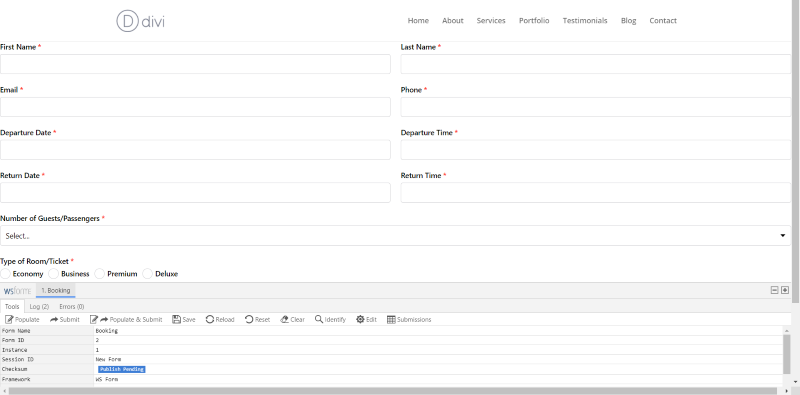Click the Return Date field
800x395 pixels.
(x=195, y=192)
